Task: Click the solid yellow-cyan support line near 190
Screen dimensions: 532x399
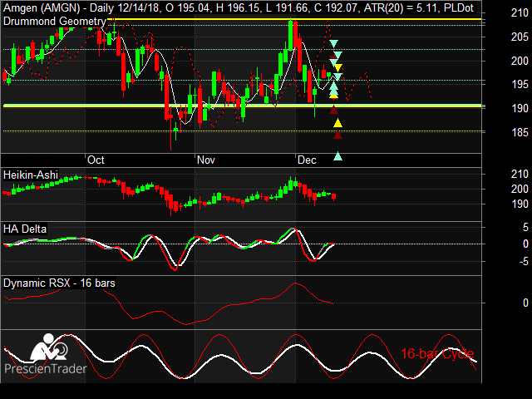Action: pyautogui.click(x=242, y=106)
